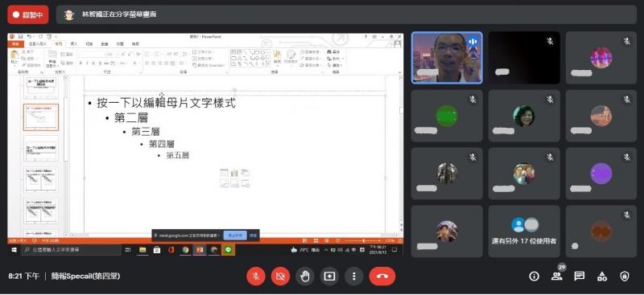Viewport: 644px width, 295px height.
Task: Switch to the 切換 ribbon tab
Action: [89, 43]
